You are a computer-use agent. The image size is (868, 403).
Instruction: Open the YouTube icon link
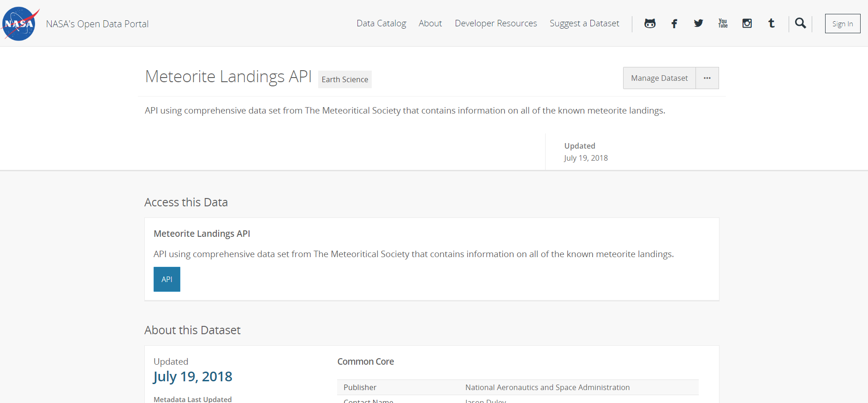tap(723, 24)
